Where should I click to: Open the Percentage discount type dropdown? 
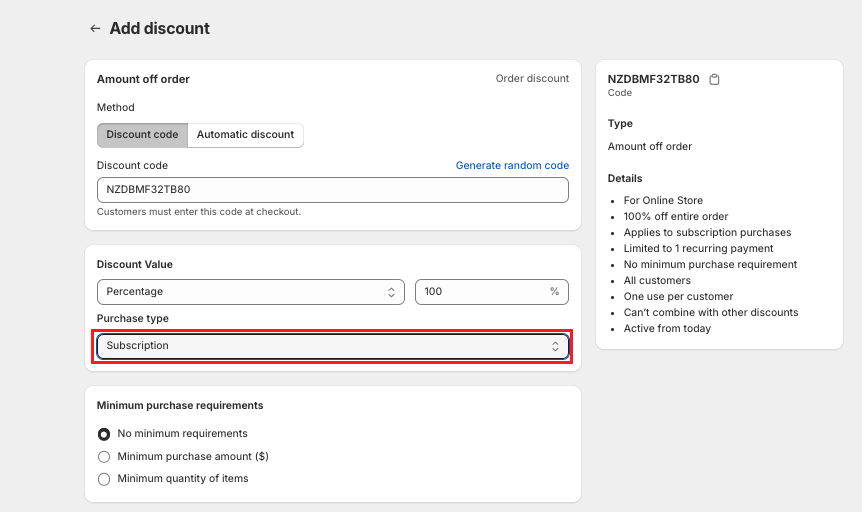coord(251,292)
